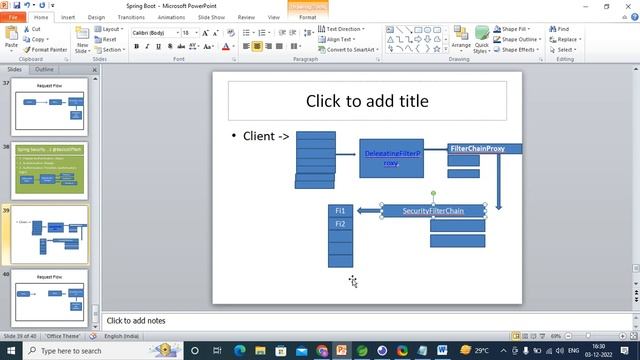Open the Select dropdown in Editing

[563, 49]
